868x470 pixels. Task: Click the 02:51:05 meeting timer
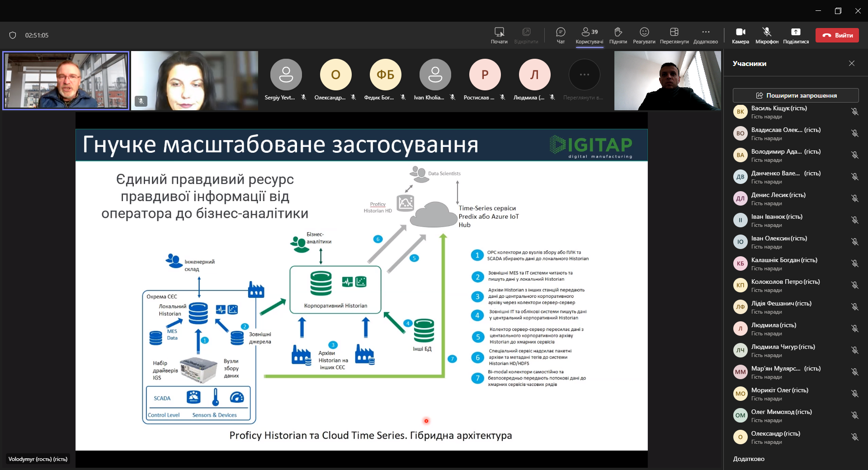click(x=37, y=35)
